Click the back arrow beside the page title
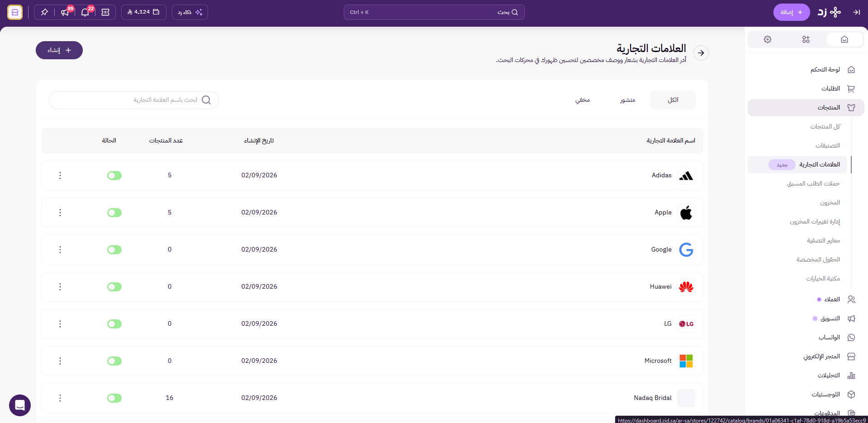Image resolution: width=868 pixels, height=423 pixels. tap(701, 53)
